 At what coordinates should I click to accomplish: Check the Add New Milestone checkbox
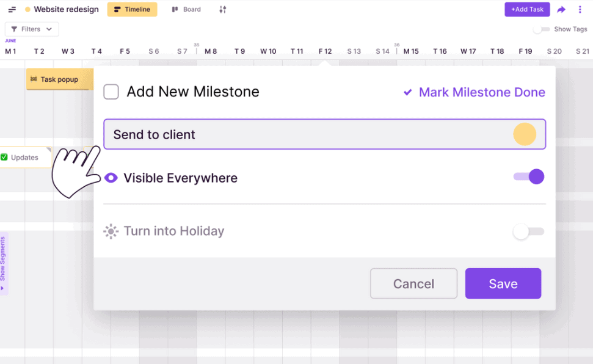tap(111, 92)
